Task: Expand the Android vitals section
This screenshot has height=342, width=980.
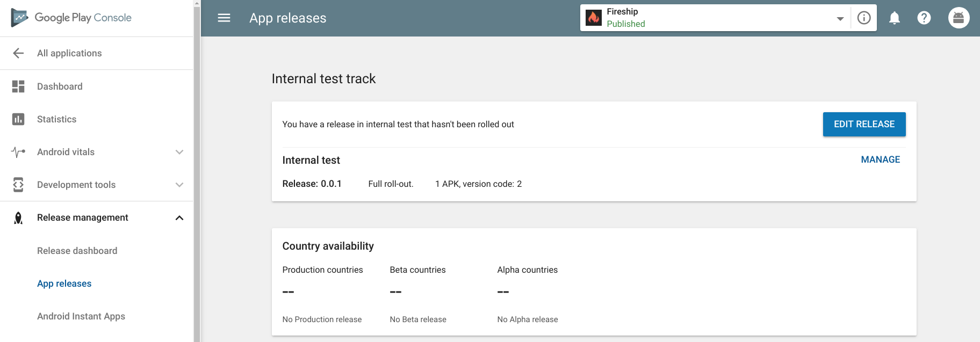Action: coord(179,152)
